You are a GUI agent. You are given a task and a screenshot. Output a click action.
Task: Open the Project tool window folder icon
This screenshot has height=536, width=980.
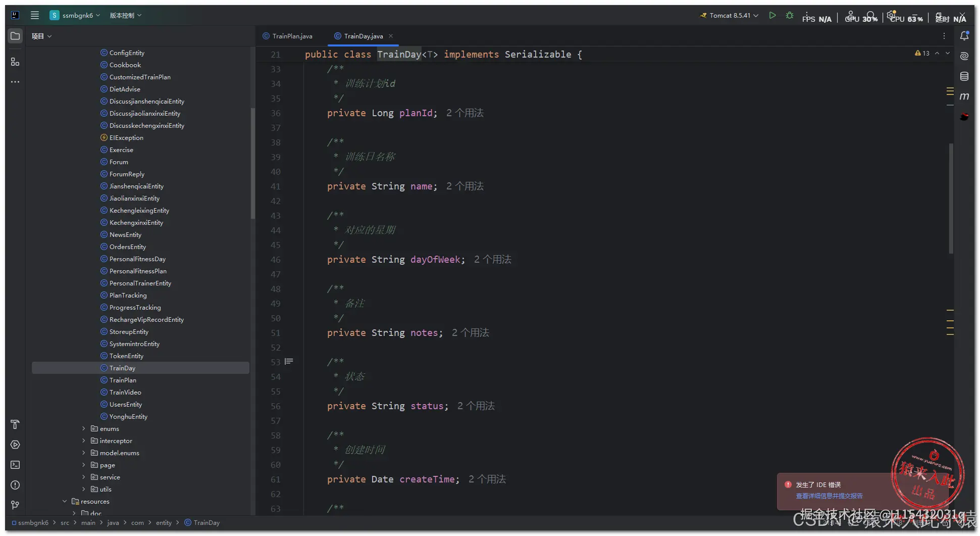pos(15,36)
